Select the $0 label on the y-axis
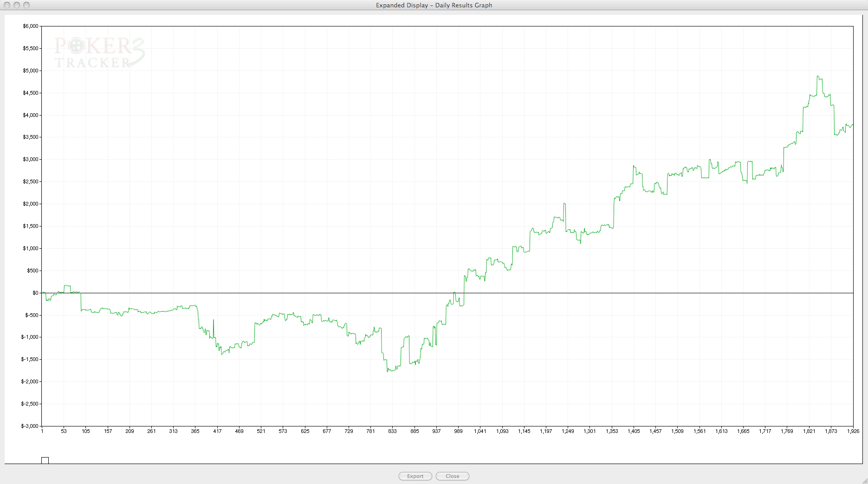 35,293
